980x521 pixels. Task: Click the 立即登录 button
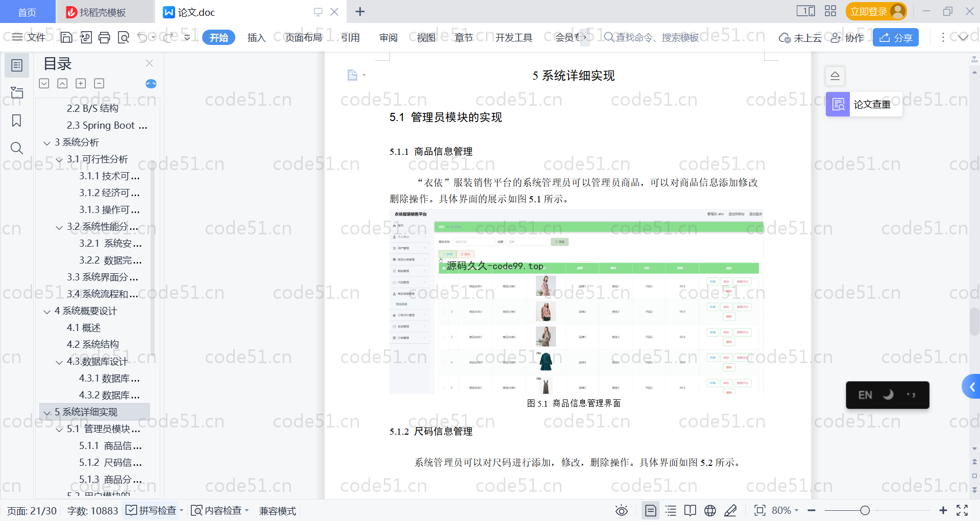point(876,11)
